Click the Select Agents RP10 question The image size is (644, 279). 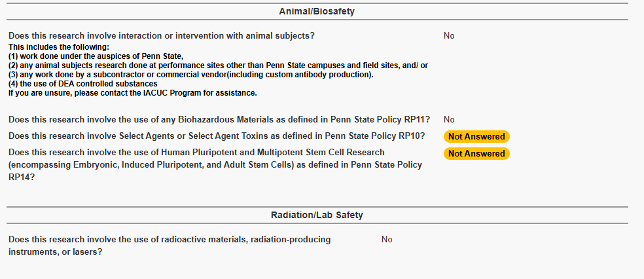tap(217, 136)
